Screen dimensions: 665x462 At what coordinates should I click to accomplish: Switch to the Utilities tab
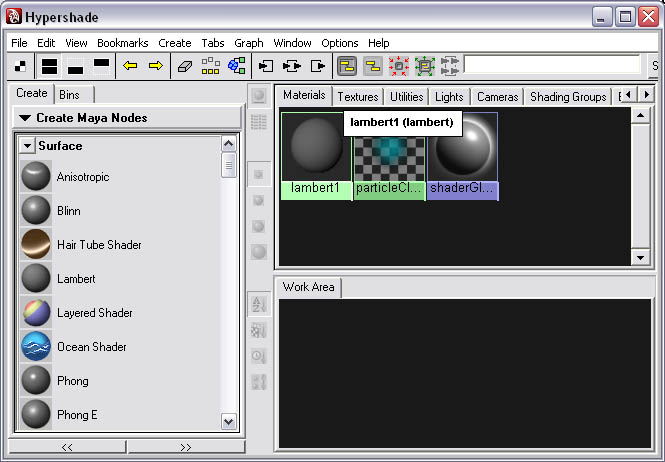[x=407, y=97]
